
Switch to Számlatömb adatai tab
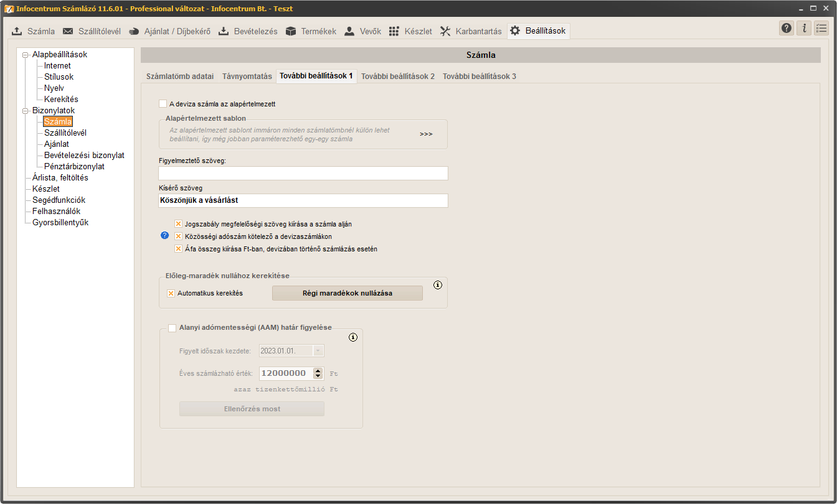coord(180,77)
